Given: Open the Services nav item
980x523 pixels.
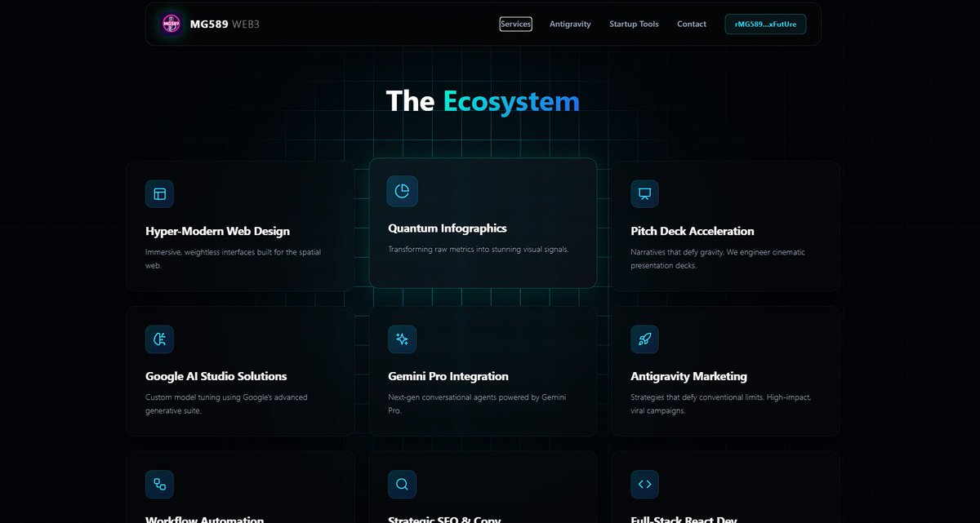Looking at the screenshot, I should coord(515,24).
